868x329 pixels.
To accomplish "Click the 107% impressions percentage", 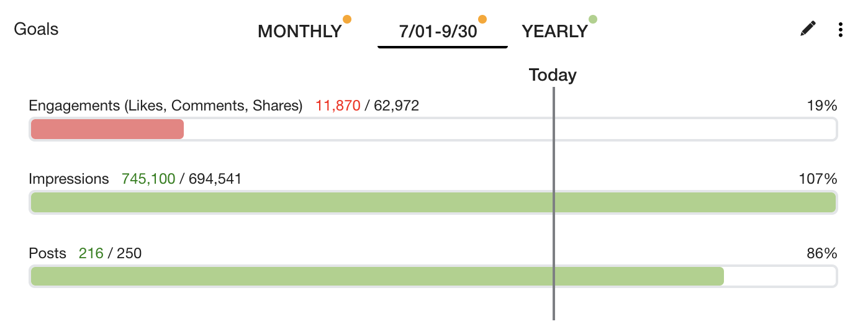I will tap(818, 179).
